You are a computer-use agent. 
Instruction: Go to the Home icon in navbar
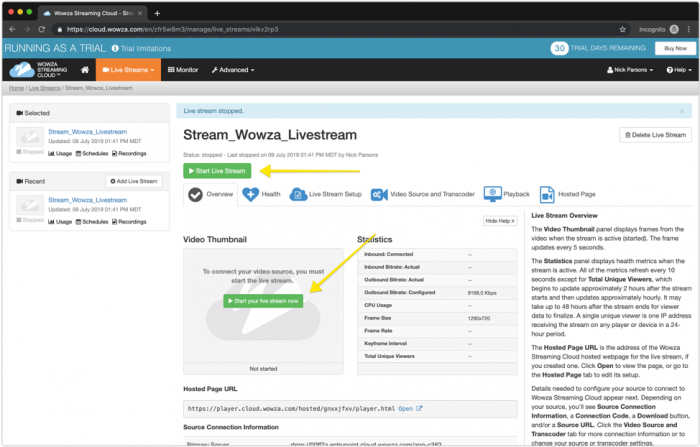coord(85,70)
